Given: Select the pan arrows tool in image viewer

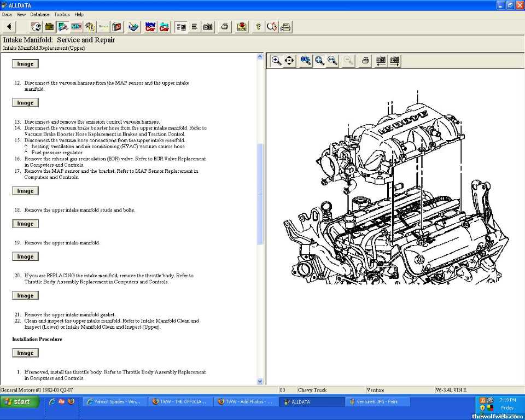Looking at the screenshot, I should (289, 61).
